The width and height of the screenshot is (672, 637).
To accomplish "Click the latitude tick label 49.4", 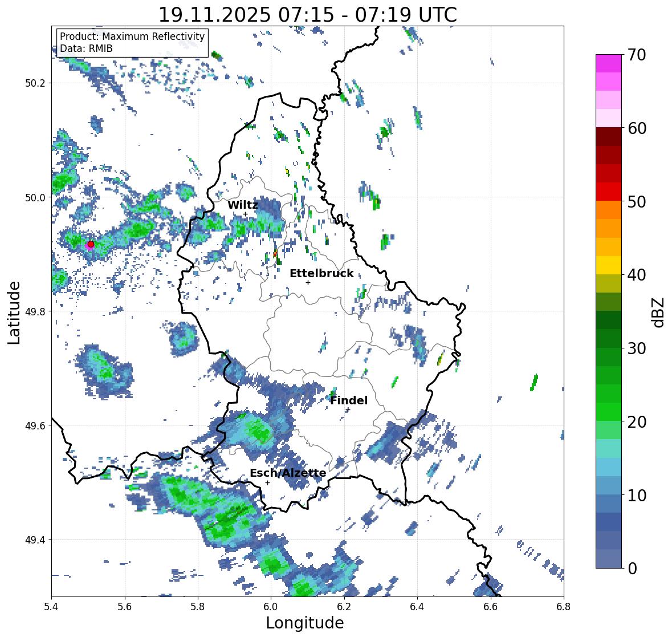I will pyautogui.click(x=35, y=539).
